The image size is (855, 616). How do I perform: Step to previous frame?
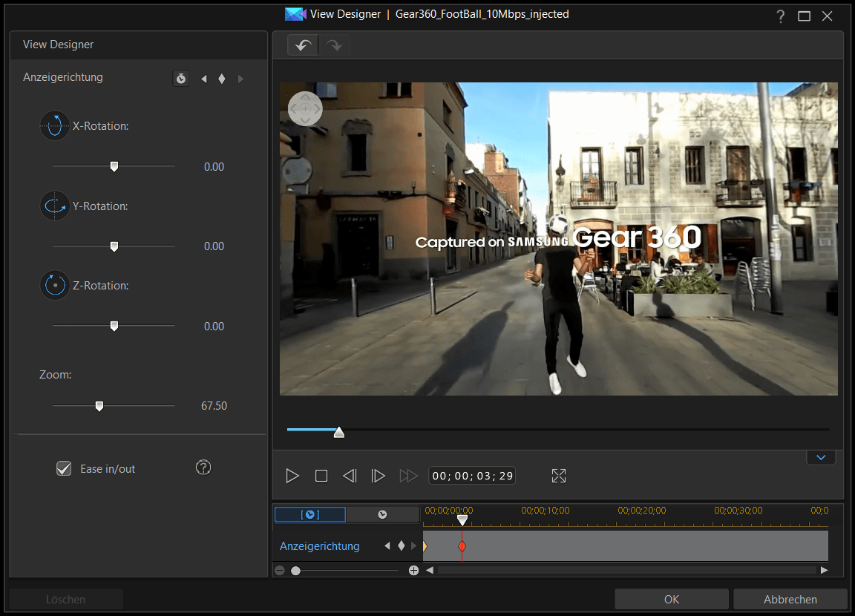[x=350, y=476]
